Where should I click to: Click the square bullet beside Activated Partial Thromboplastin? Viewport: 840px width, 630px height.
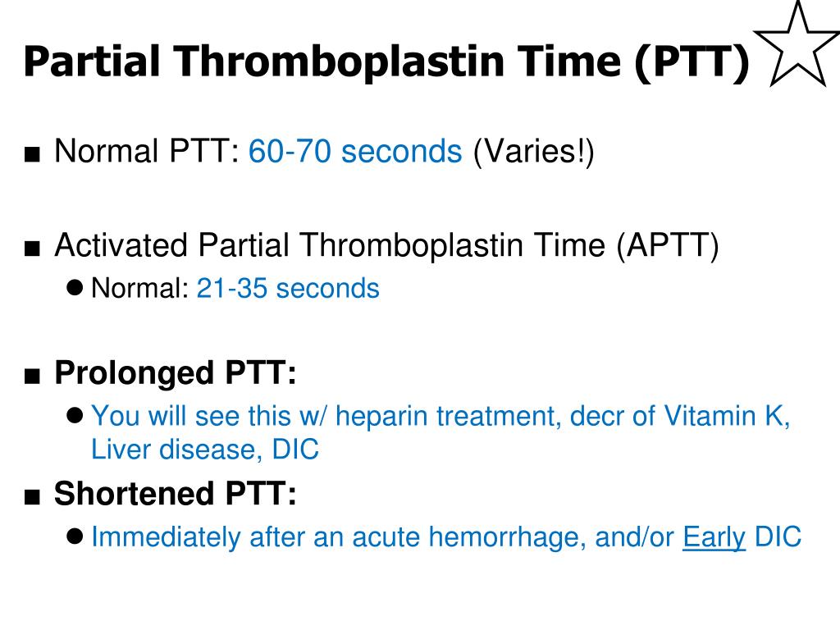(x=32, y=249)
